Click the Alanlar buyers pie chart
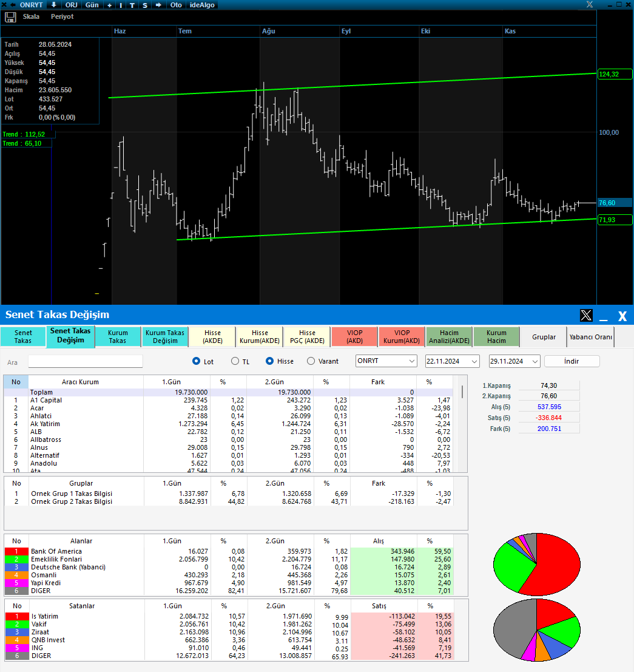 pos(537,564)
